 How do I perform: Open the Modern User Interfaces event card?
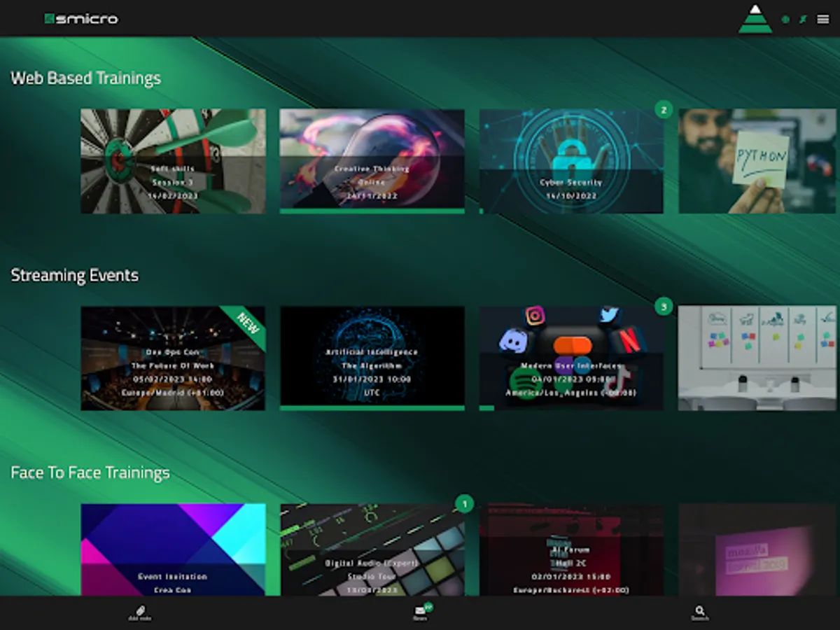point(571,358)
